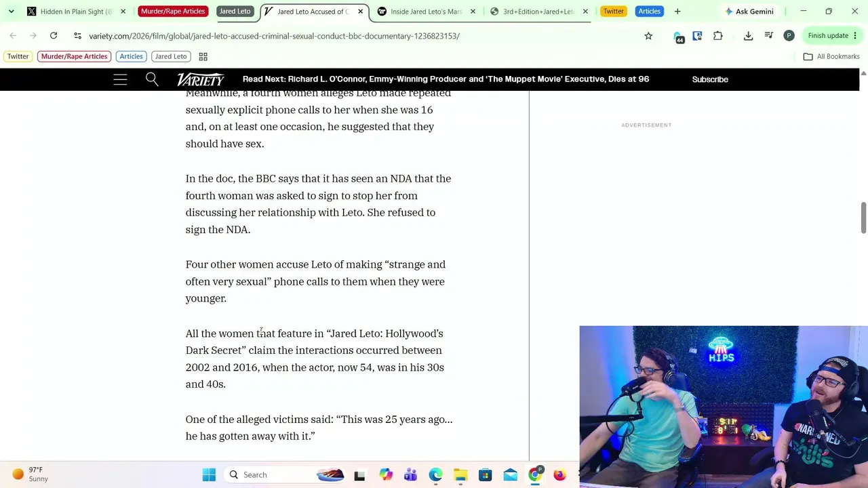Screen dimensions: 868x488
Task: Switch to the Chrome taskbar icon
Action: 535,474
